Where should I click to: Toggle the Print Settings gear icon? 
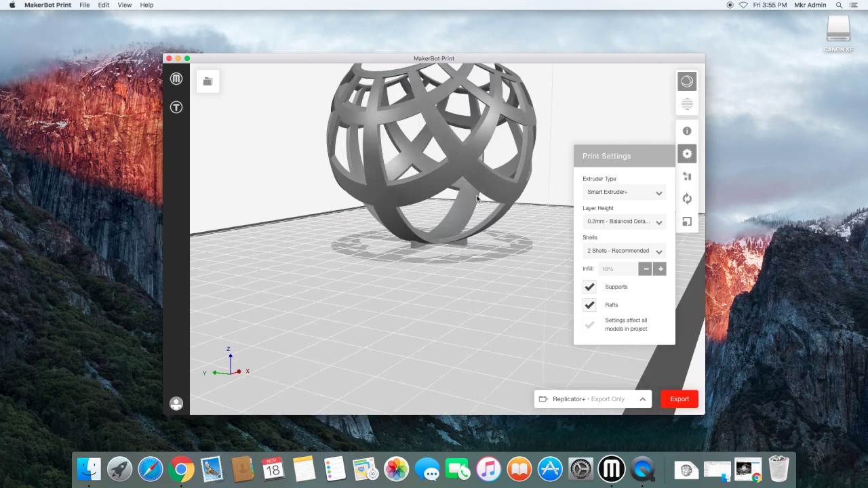click(x=687, y=154)
